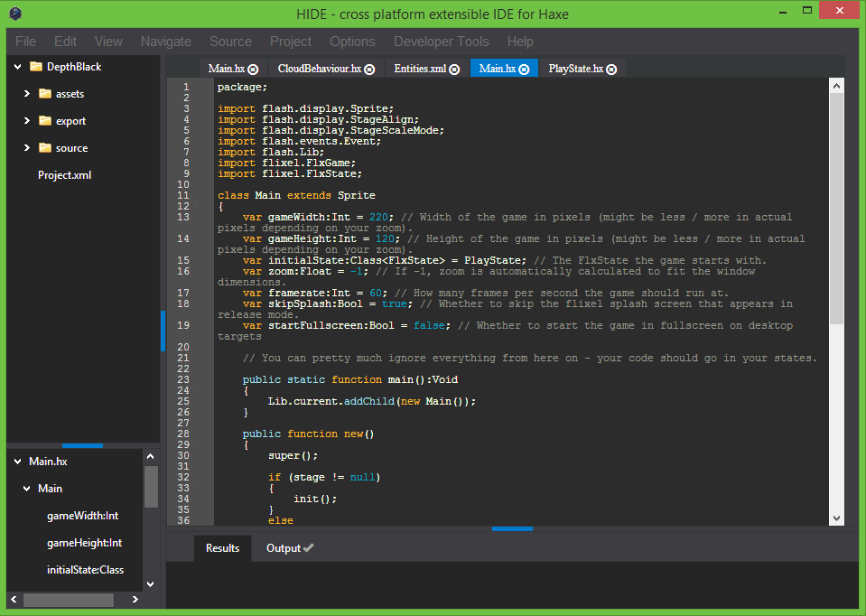Open Project.xml in the file tree

coord(65,175)
